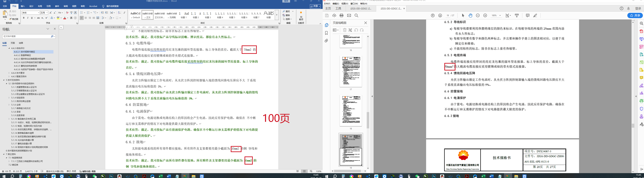Center-align text in Word
The height and width of the screenshot is (178, 644).
pos(86,18)
